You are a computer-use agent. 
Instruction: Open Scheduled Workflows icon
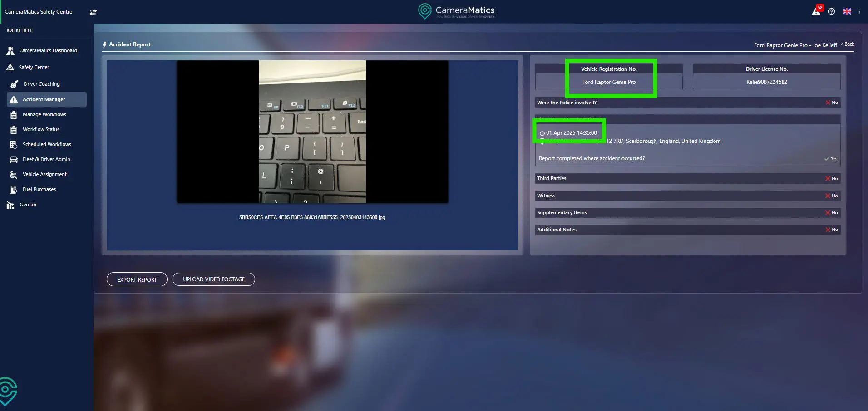pos(14,144)
